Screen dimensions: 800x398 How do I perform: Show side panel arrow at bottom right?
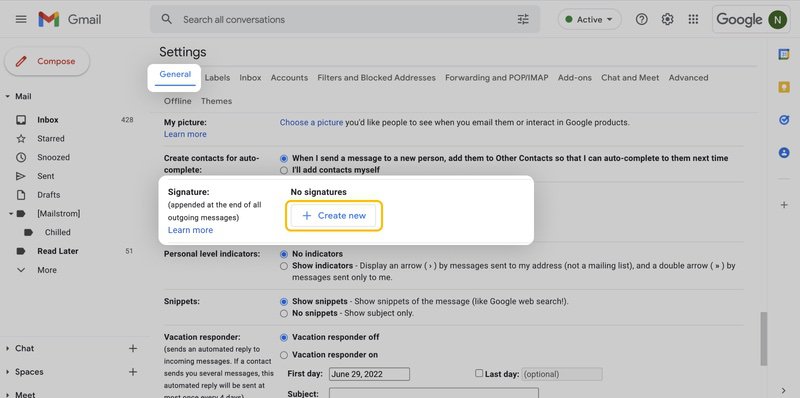coord(784,391)
